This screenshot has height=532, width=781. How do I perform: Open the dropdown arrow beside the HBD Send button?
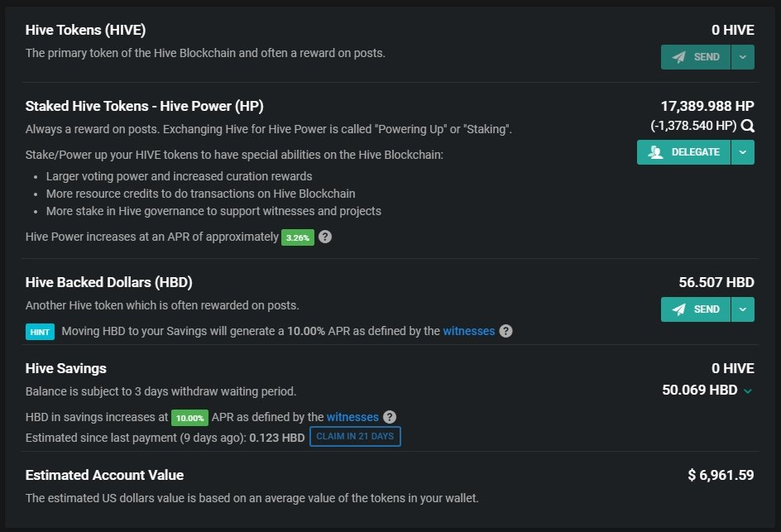(743, 309)
